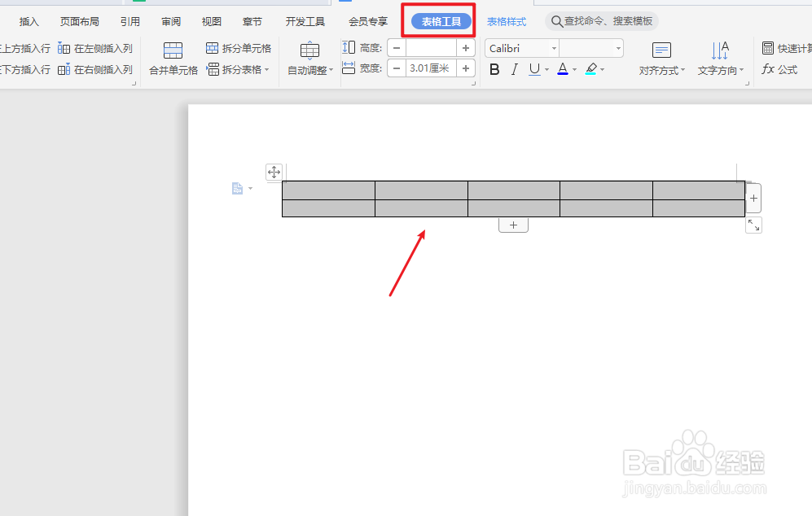Image resolution: width=812 pixels, height=516 pixels.
Task: Add a new row with the plus button below table
Action: 513,224
